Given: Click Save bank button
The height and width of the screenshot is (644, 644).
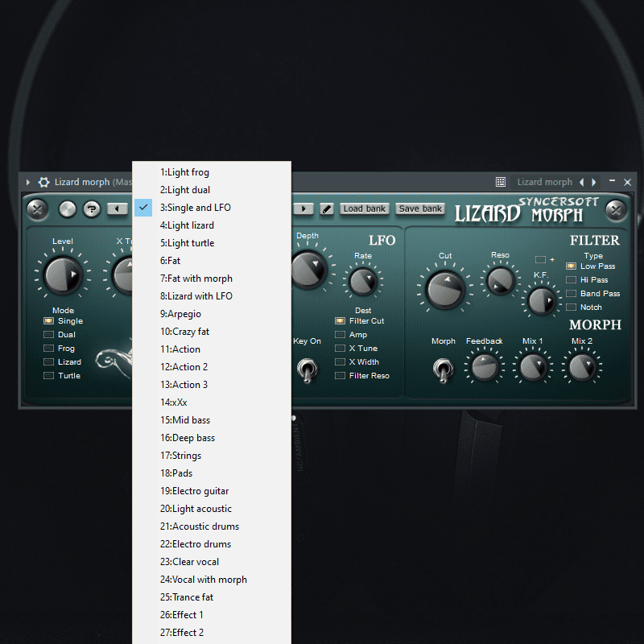Looking at the screenshot, I should 420,208.
